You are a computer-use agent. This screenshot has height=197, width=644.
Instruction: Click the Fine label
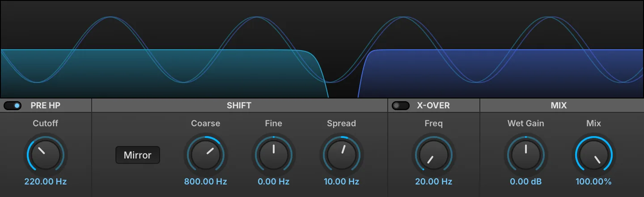pos(274,123)
